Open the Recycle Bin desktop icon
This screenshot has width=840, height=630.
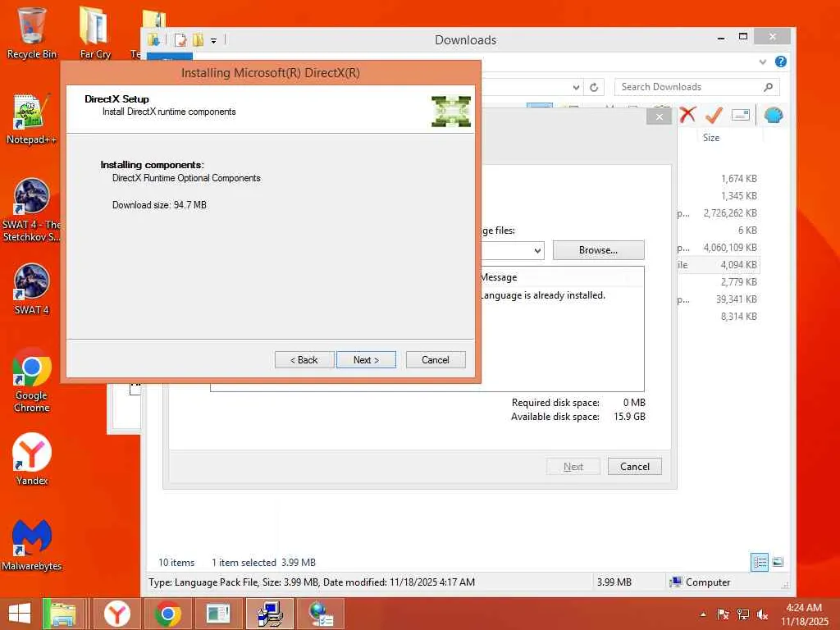click(x=31, y=33)
